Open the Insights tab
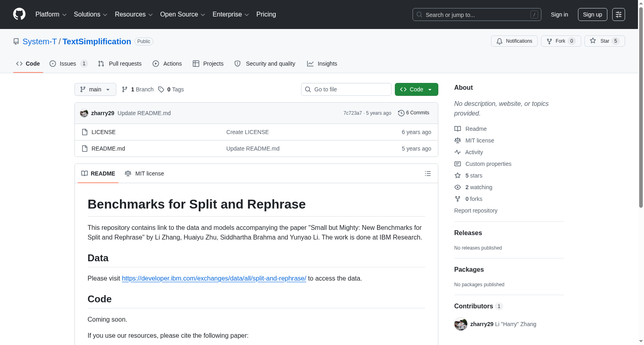This screenshot has width=644, height=345. 322,64
